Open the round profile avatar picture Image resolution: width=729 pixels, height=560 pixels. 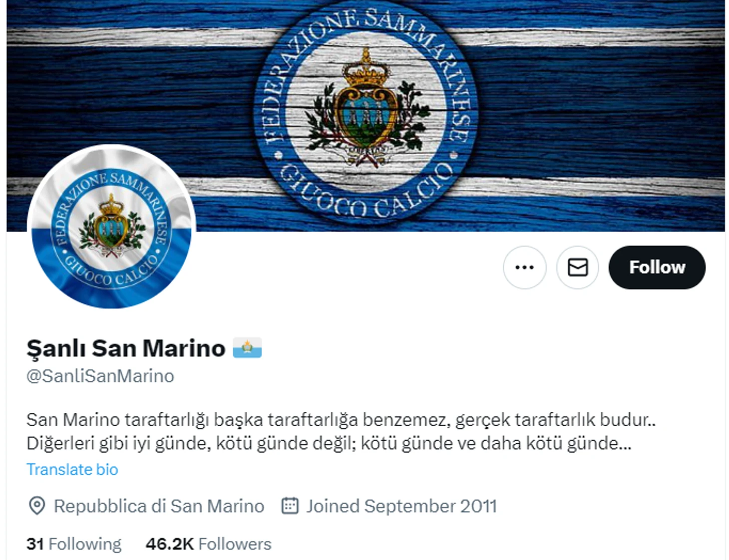pos(111,227)
